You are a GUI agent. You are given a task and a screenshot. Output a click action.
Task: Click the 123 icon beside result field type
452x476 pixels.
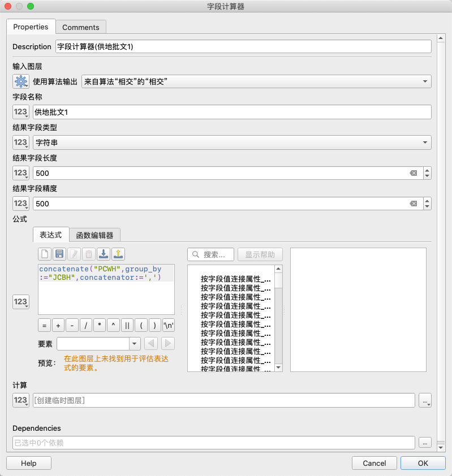[21, 142]
